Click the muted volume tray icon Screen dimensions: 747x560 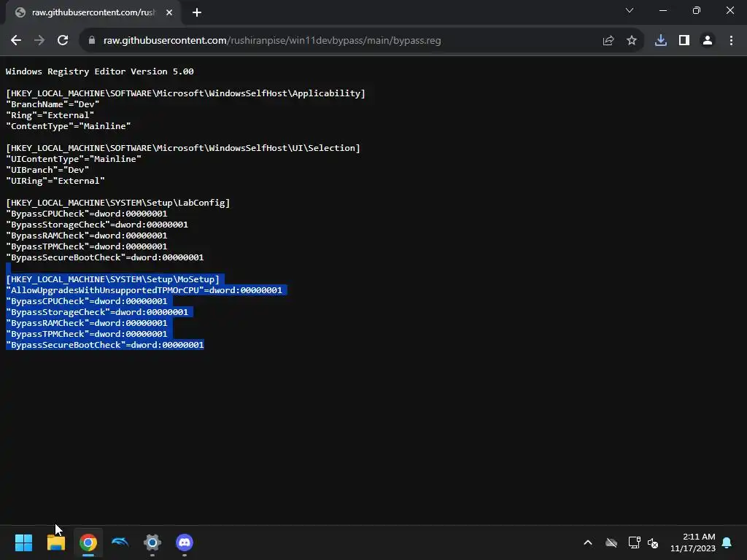point(653,542)
